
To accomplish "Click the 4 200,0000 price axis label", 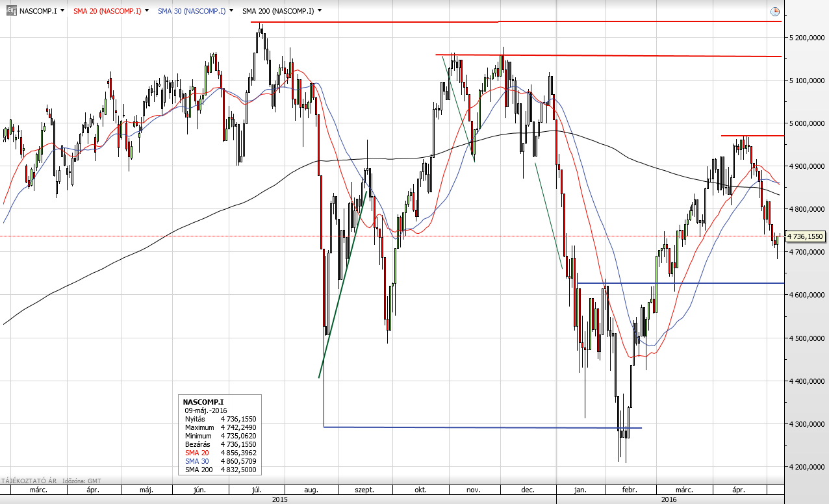I will pyautogui.click(x=806, y=467).
